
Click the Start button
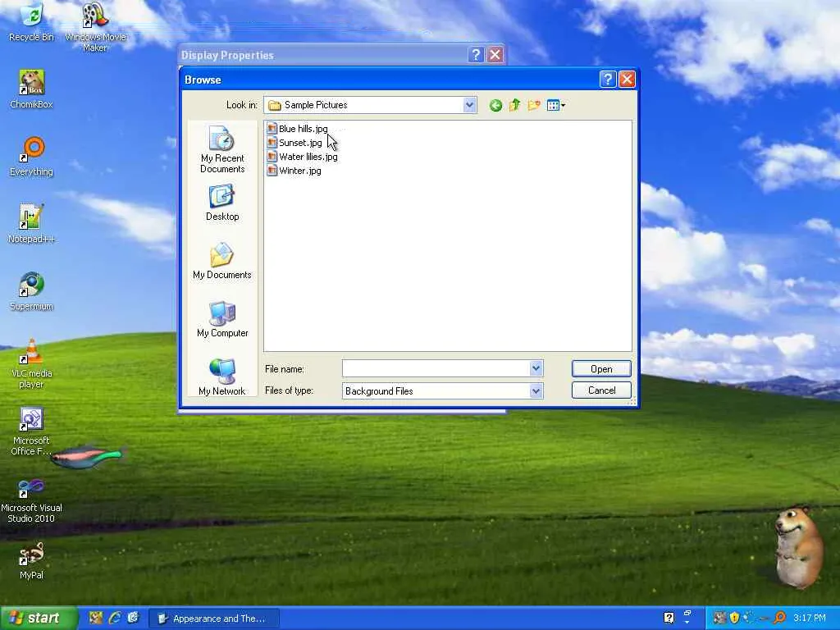tap(39, 618)
